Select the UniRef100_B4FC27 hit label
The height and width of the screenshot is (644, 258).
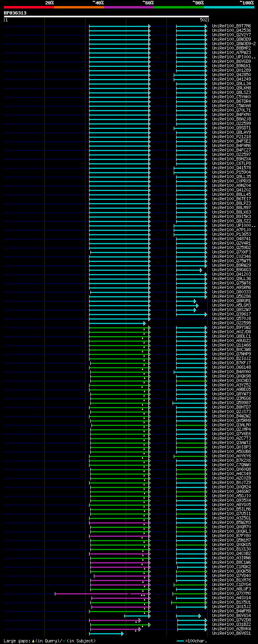231,150
